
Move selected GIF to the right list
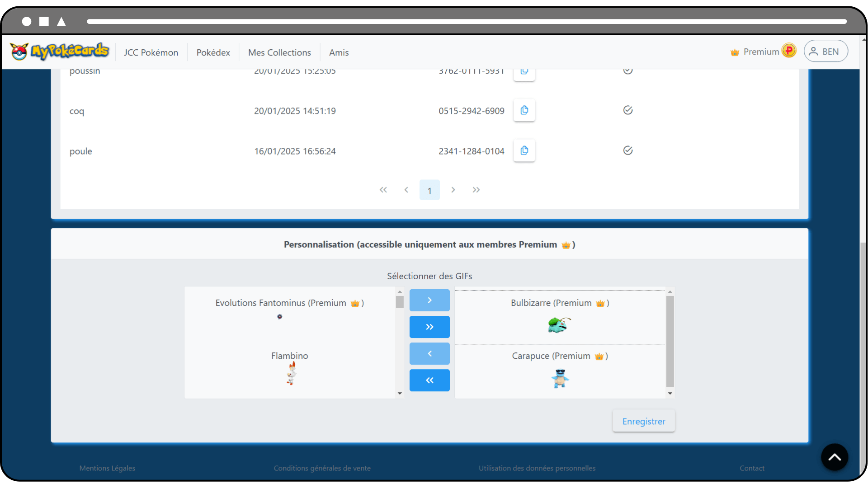point(429,300)
